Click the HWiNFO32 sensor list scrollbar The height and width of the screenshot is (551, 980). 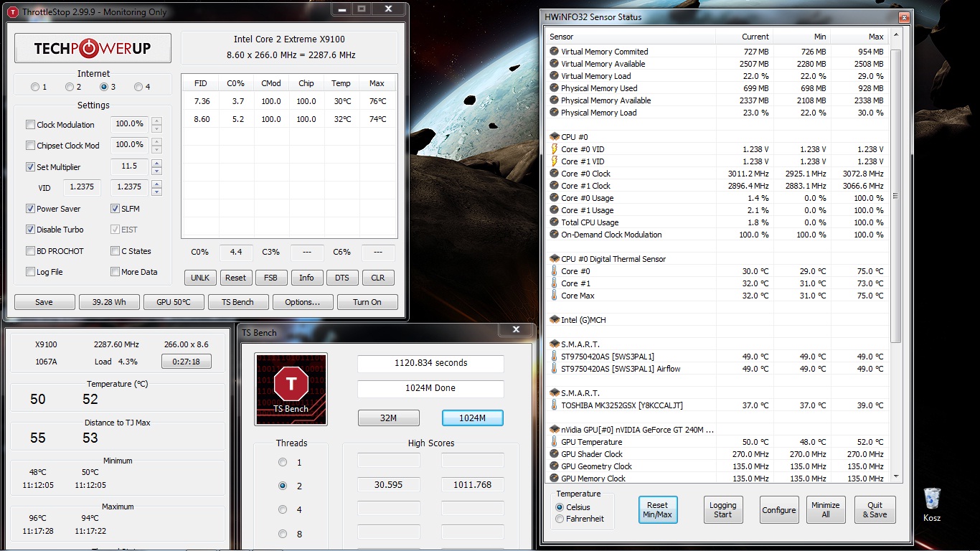pyautogui.click(x=895, y=195)
